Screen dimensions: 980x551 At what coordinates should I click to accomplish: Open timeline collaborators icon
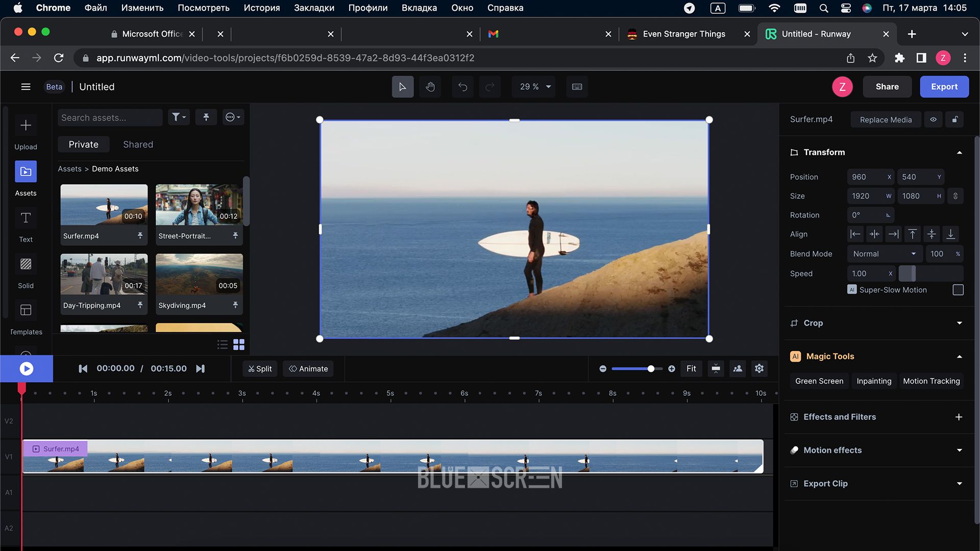click(738, 368)
